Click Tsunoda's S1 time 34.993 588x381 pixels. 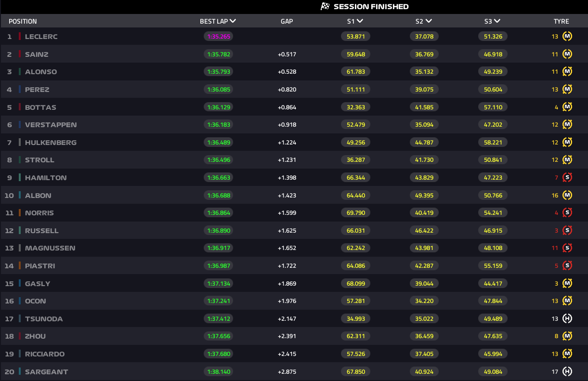click(356, 319)
